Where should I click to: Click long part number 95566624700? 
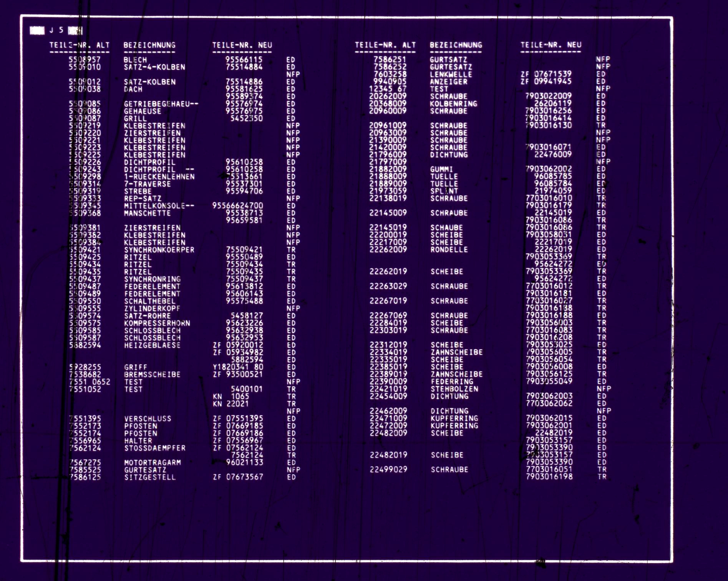point(238,206)
